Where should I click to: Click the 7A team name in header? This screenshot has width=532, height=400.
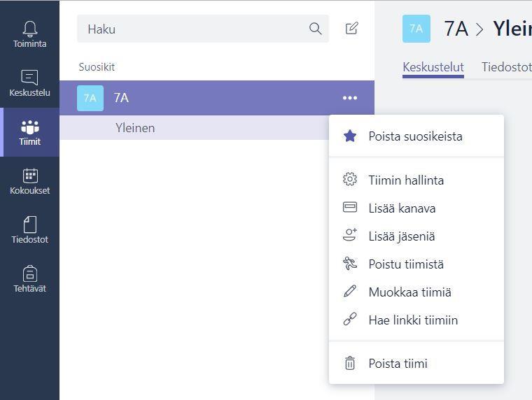tap(456, 29)
